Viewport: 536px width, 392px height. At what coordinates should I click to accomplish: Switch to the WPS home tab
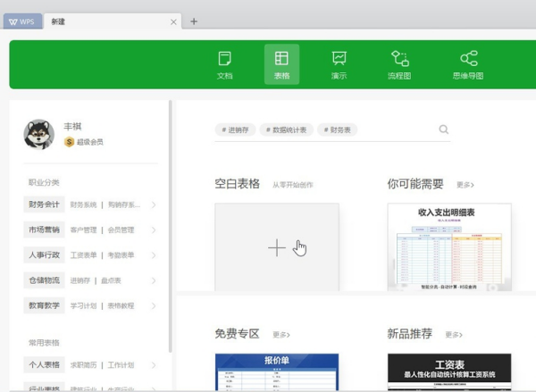21,21
